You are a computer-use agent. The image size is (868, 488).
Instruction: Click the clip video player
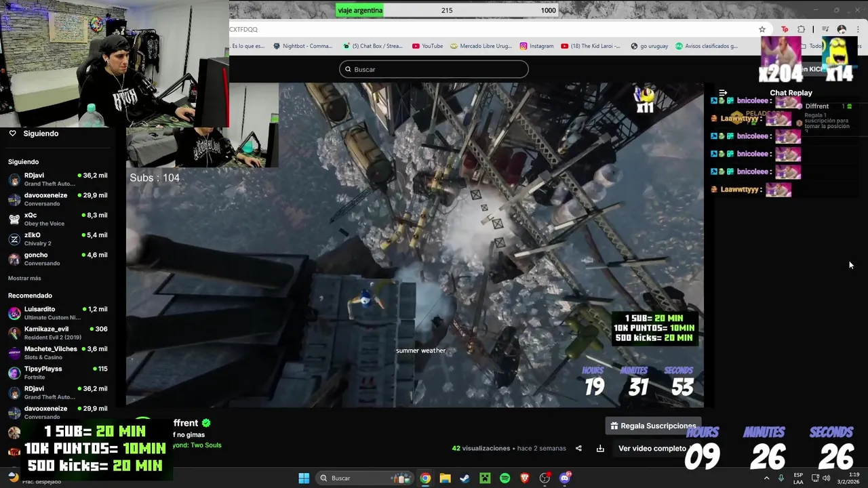point(415,245)
